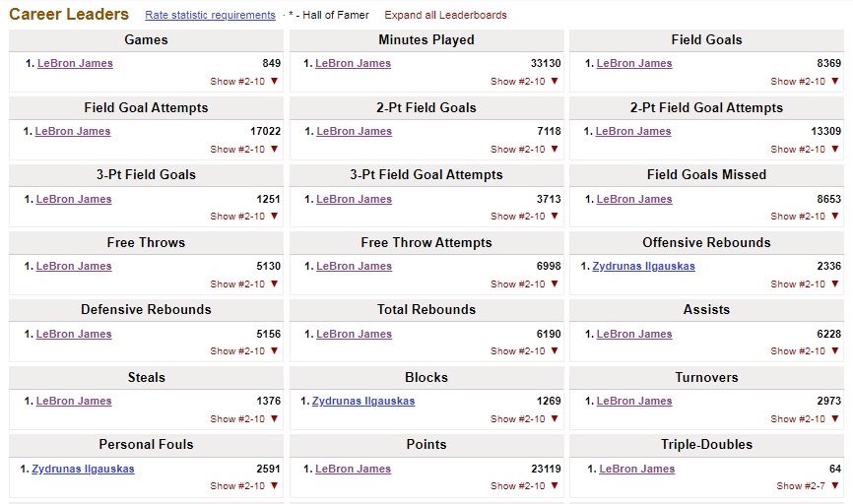Click the red arrow under Offensive Rebounds
This screenshot has width=853, height=504.
click(x=835, y=283)
